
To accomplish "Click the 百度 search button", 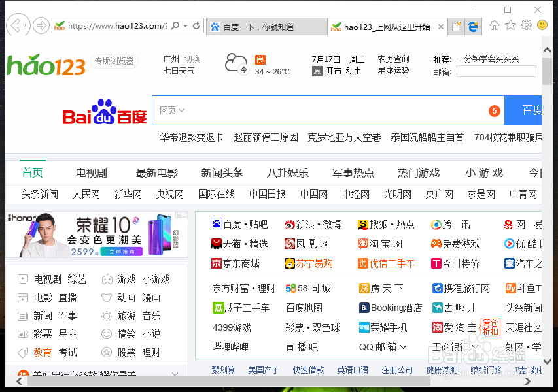I will click(523, 110).
